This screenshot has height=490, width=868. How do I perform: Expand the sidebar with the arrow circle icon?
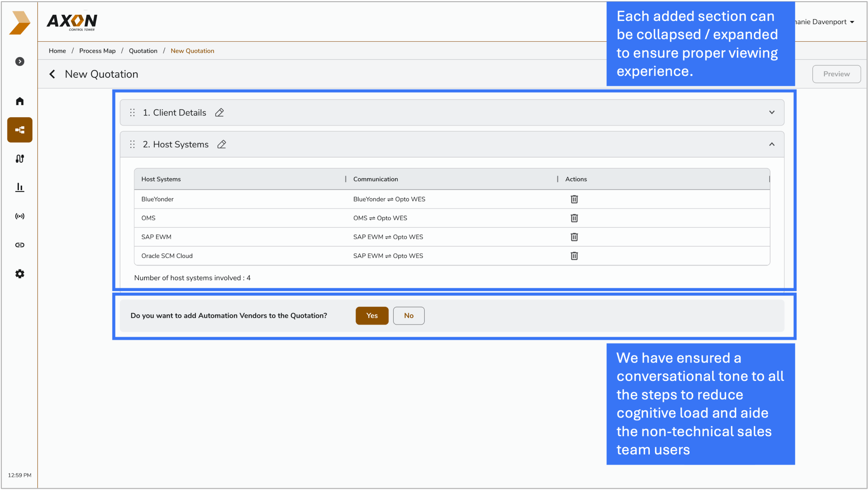pyautogui.click(x=20, y=62)
